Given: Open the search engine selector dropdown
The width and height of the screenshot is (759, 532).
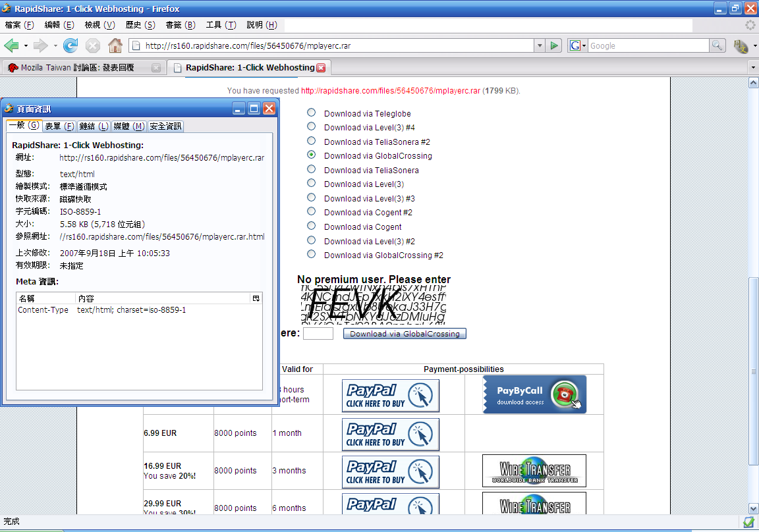Looking at the screenshot, I should click(584, 46).
